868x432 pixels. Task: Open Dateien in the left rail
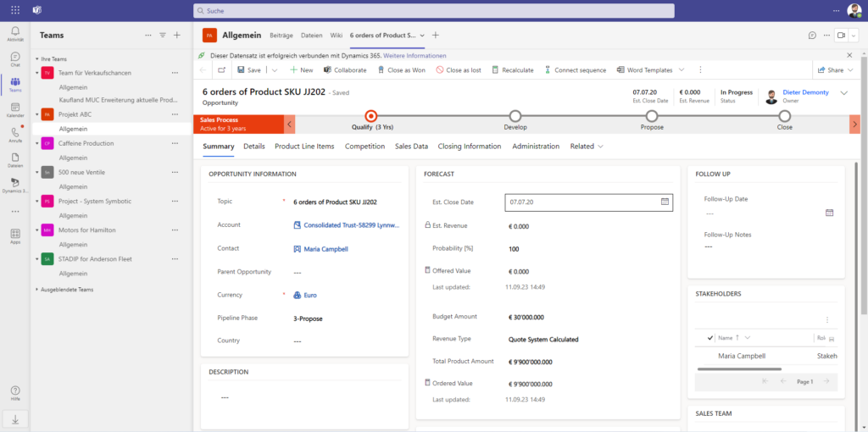(15, 160)
